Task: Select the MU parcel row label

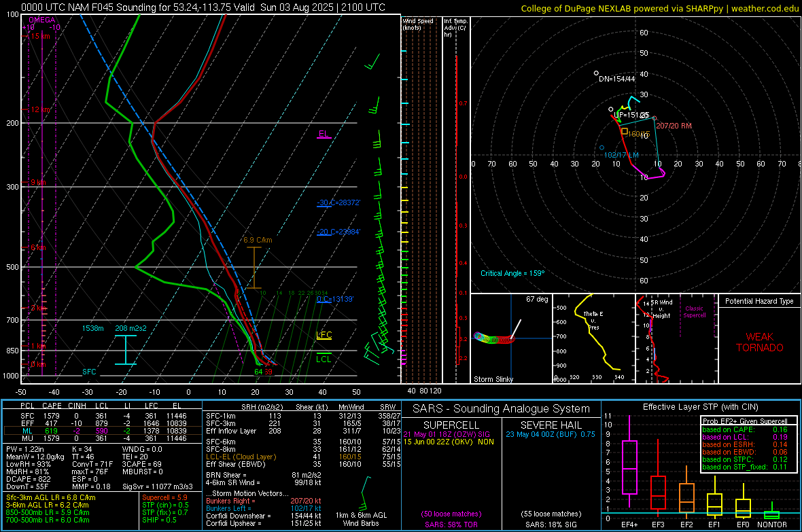Action: coord(27,438)
